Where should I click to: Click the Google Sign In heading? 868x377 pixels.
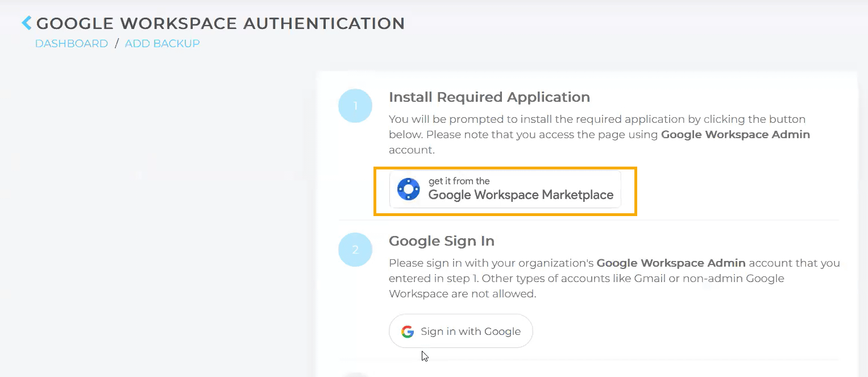pos(441,241)
